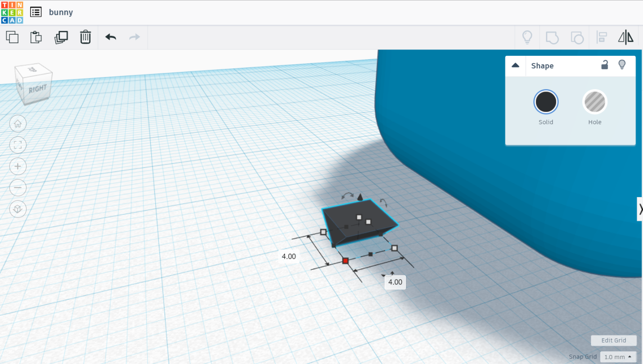Image resolution: width=643 pixels, height=364 pixels.
Task: Open the Align tool
Action: pyautogui.click(x=602, y=37)
